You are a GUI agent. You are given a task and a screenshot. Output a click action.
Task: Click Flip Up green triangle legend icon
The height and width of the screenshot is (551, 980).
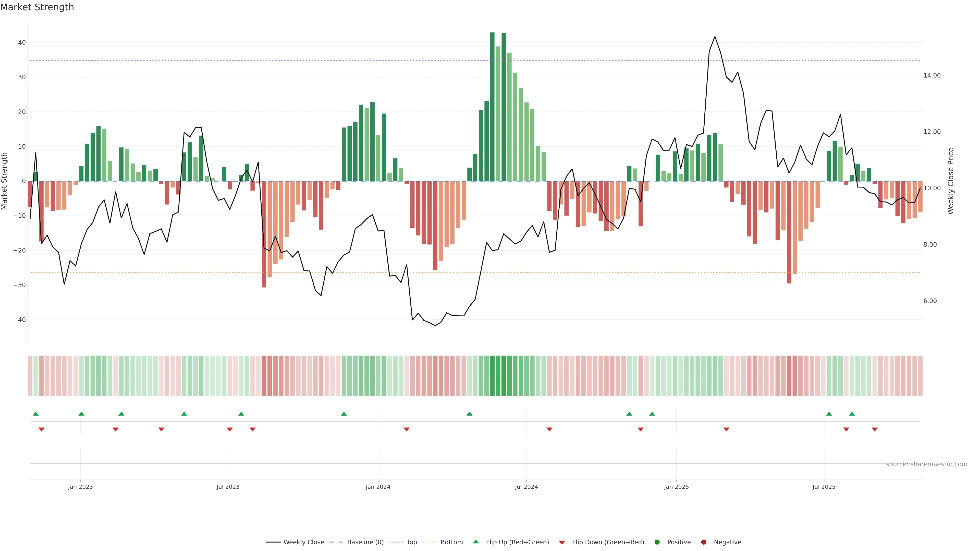pyautogui.click(x=475, y=542)
